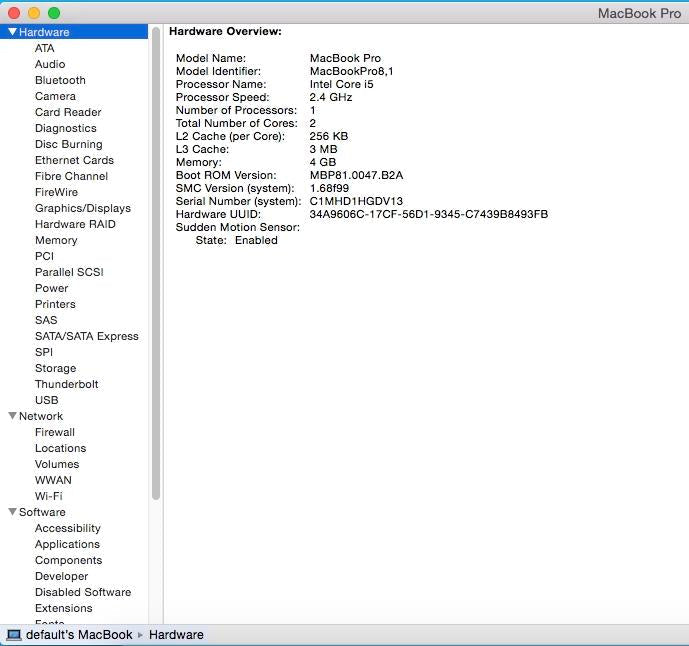Select Components under Software
The image size is (689, 646).
click(x=68, y=560)
